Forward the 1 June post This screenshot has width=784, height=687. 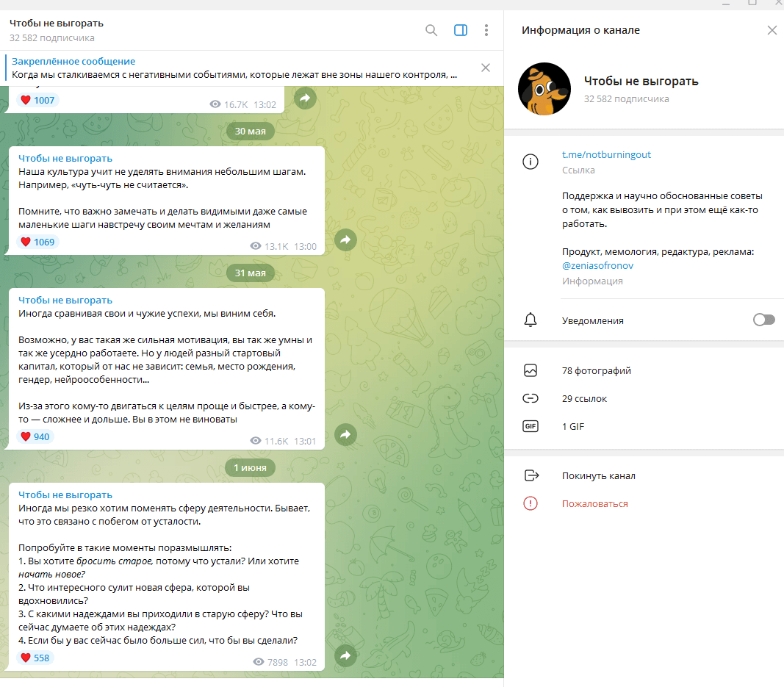tap(345, 655)
